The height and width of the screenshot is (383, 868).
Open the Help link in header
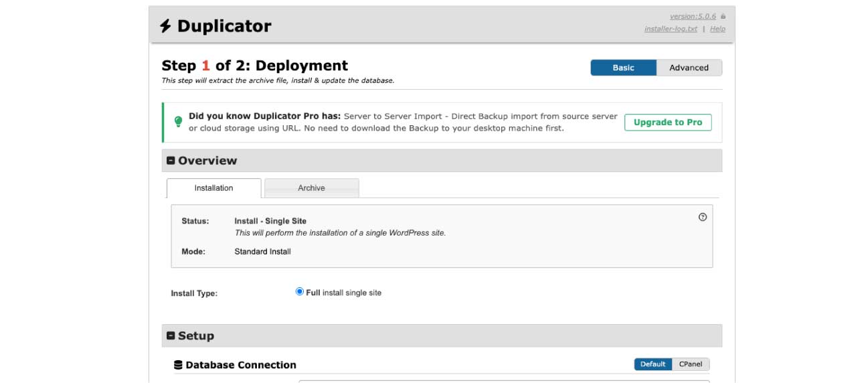pos(717,29)
